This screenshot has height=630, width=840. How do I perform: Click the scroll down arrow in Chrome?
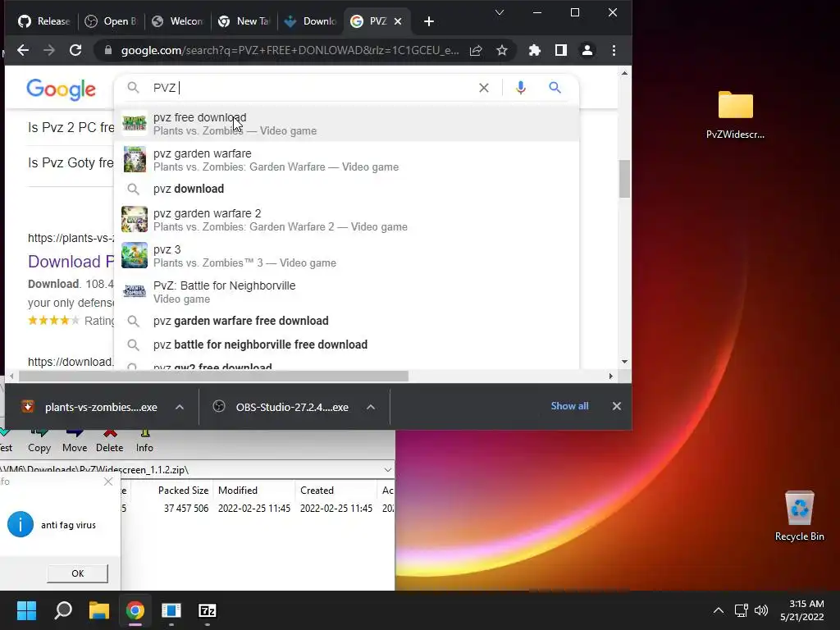[624, 362]
